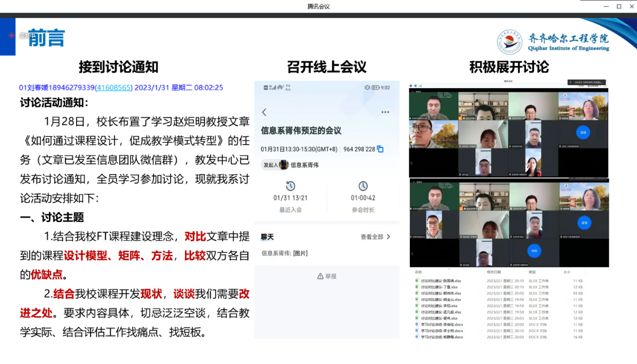This screenshot has width=637, height=364.
Task: Copy meeting ID 964 298 228
Action: [x=380, y=149]
